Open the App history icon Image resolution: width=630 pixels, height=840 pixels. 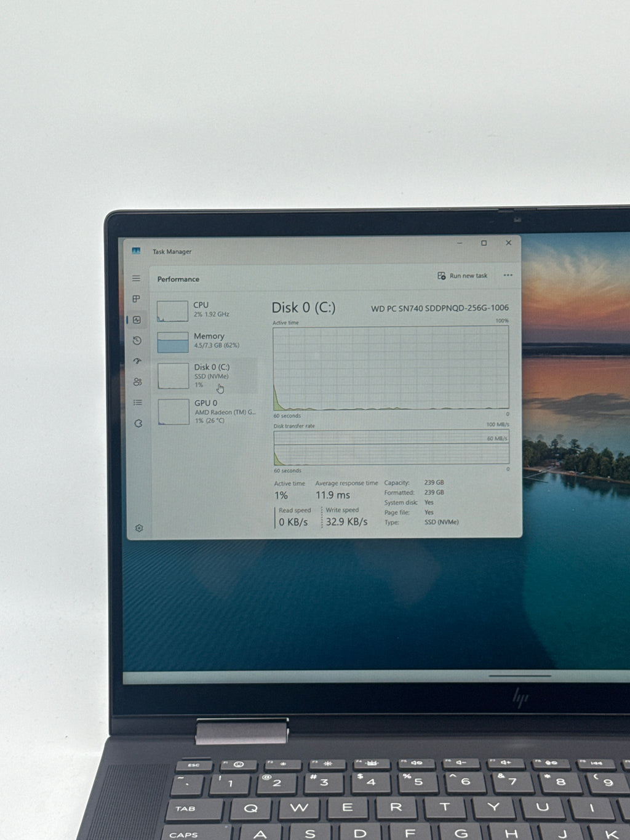click(137, 340)
